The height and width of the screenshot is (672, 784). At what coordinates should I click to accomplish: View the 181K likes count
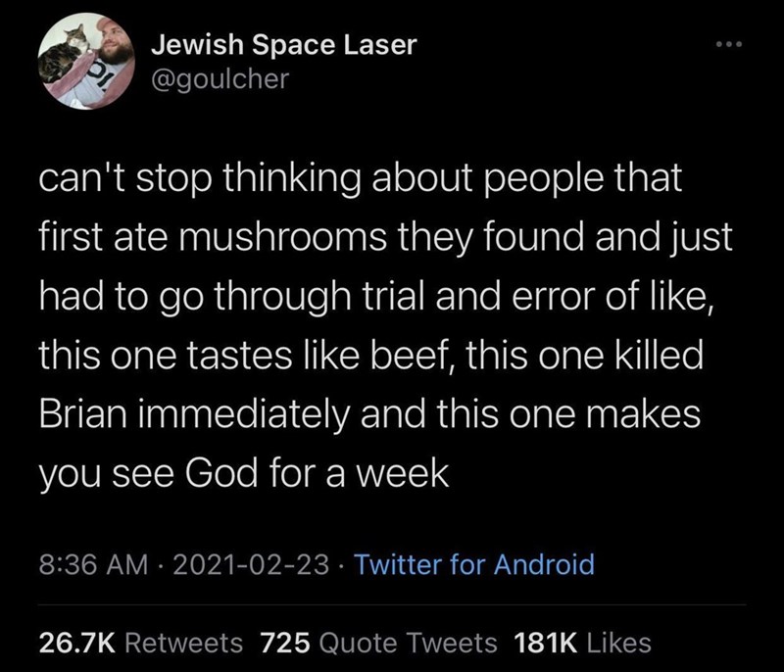coord(545,643)
